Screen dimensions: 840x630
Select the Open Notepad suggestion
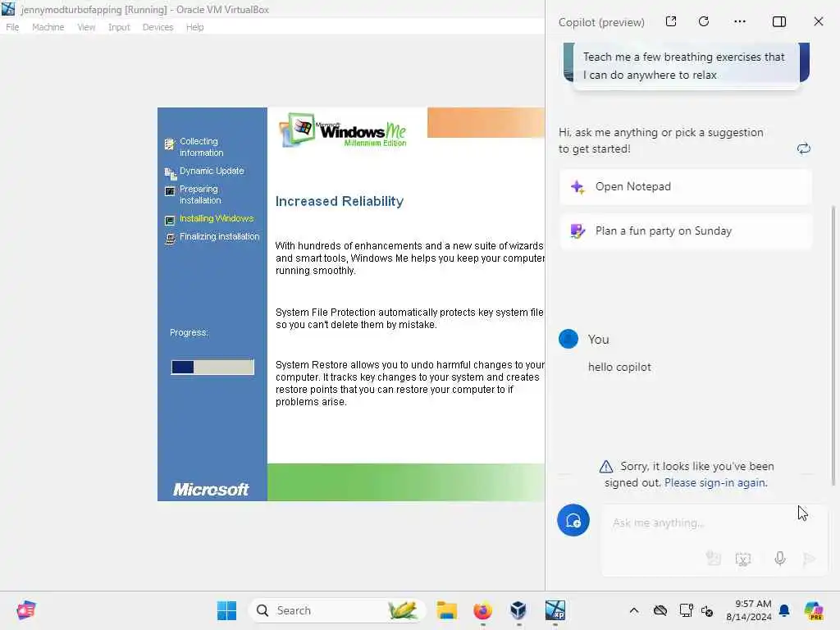click(685, 186)
